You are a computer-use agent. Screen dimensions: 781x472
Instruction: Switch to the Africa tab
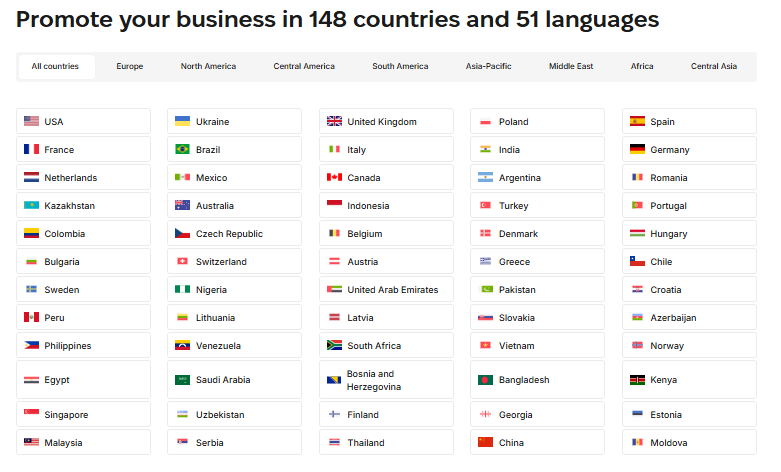click(x=642, y=67)
